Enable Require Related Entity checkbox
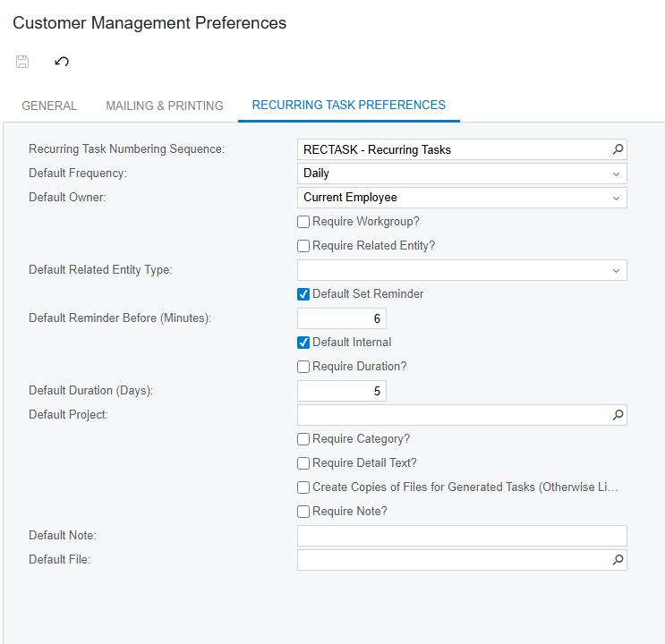The image size is (665, 644). click(x=303, y=246)
